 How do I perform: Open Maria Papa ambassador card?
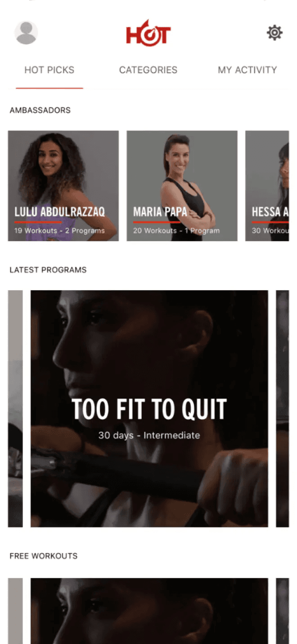(182, 186)
